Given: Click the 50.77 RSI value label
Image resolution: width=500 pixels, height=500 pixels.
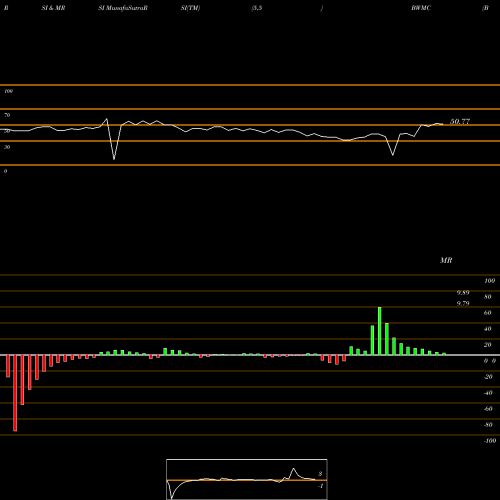Looking at the screenshot, I should pyautogui.click(x=460, y=121).
